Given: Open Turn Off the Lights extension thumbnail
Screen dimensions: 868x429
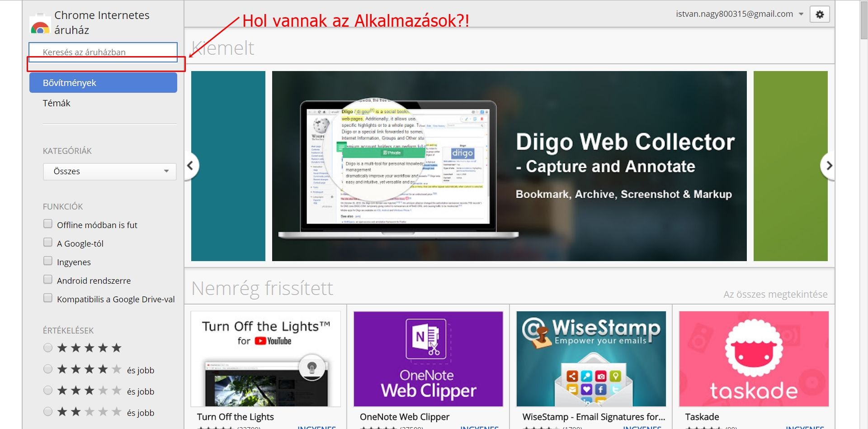Looking at the screenshot, I should (266, 359).
